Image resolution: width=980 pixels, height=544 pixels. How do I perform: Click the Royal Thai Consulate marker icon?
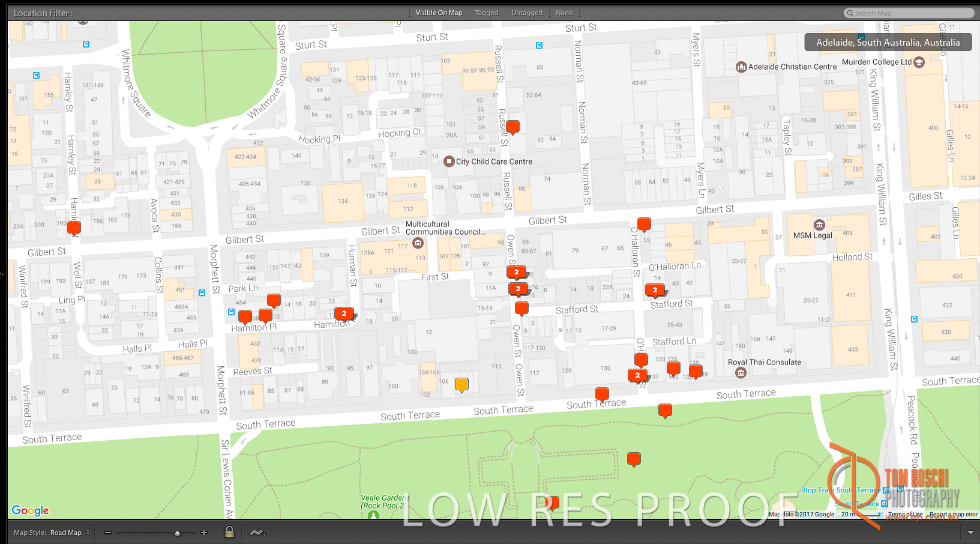(741, 373)
